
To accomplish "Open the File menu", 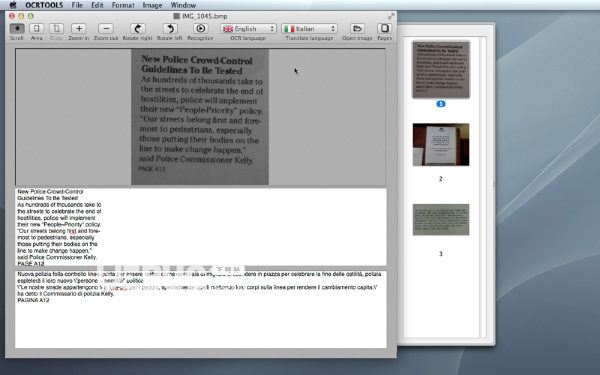I will (x=77, y=5).
